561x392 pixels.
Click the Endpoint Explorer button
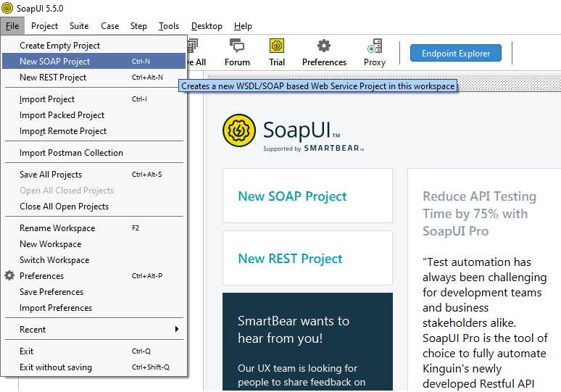point(456,54)
